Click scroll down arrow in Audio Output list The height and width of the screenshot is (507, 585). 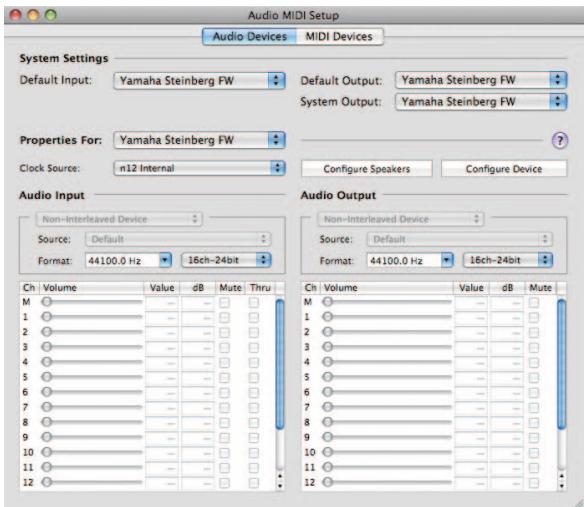coord(561,485)
